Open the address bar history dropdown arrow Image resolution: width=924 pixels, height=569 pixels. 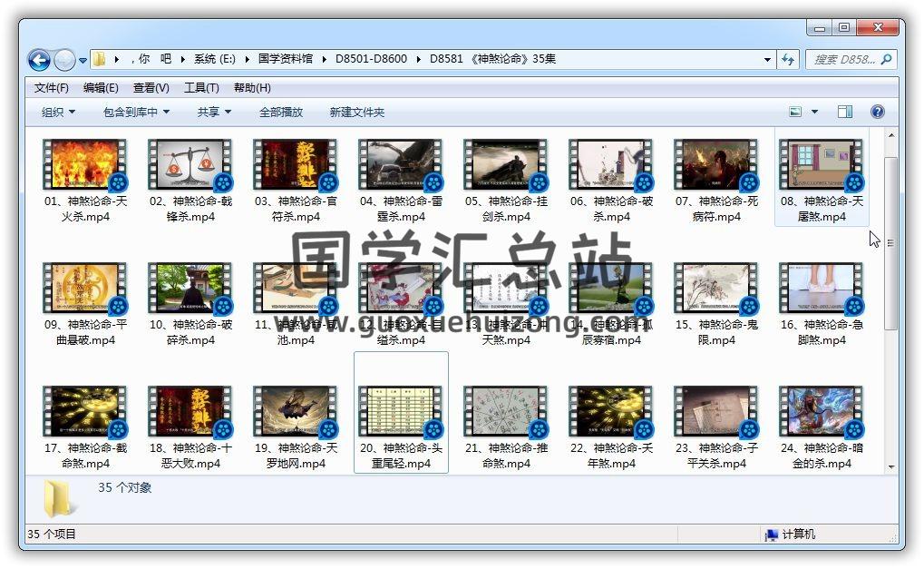(x=767, y=60)
